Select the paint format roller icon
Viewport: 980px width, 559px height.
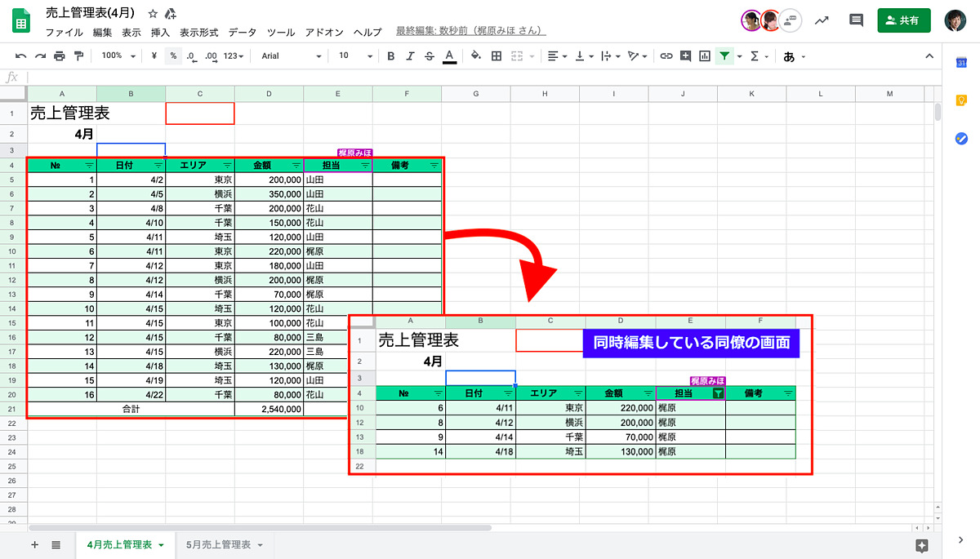(78, 56)
